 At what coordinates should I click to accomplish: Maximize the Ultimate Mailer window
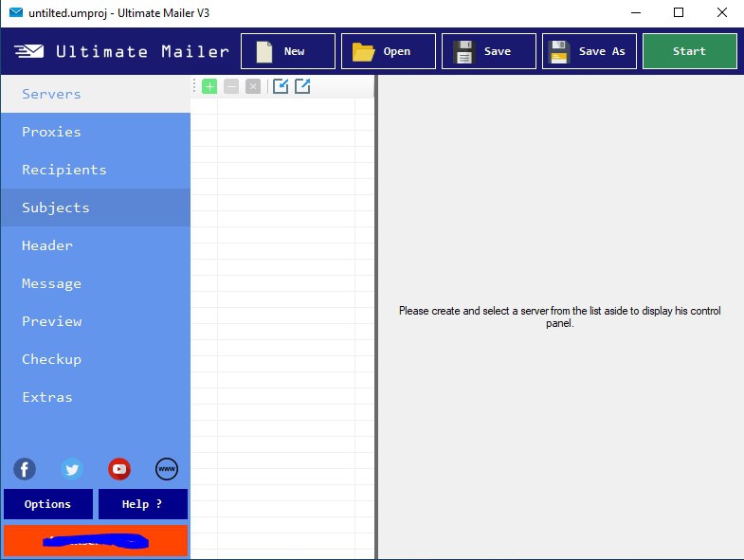[x=679, y=13]
